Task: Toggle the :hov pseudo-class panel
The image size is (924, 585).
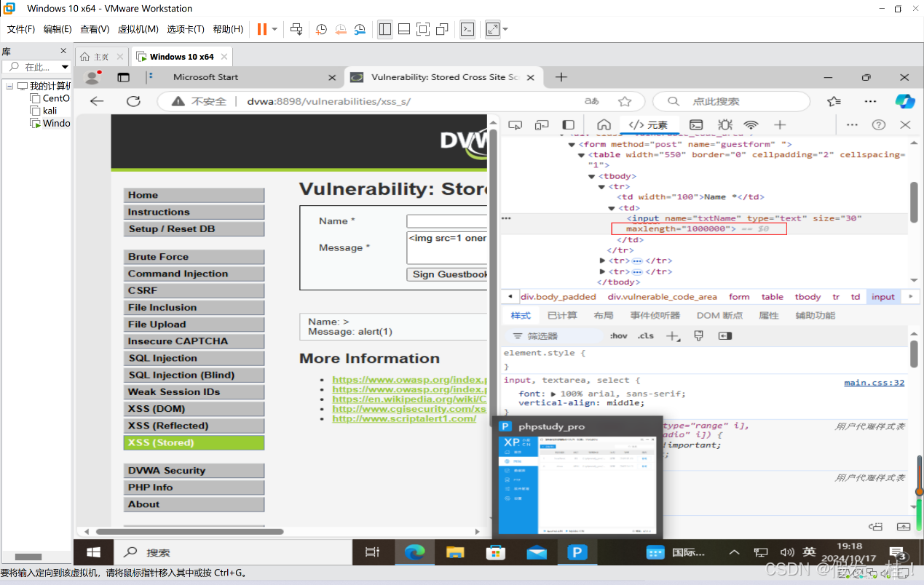Action: 618,335
